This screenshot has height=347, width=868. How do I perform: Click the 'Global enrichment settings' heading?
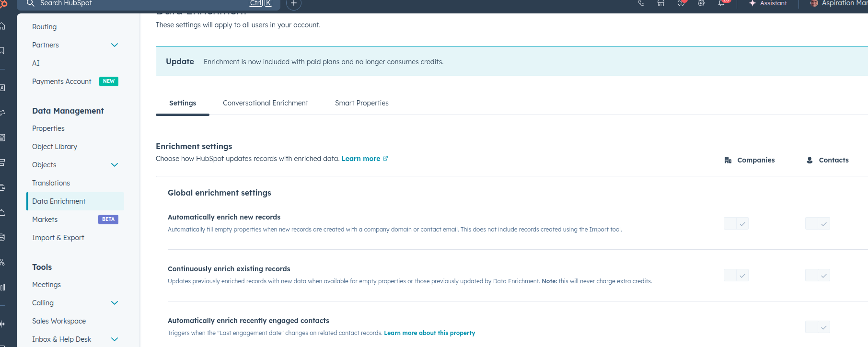220,193
